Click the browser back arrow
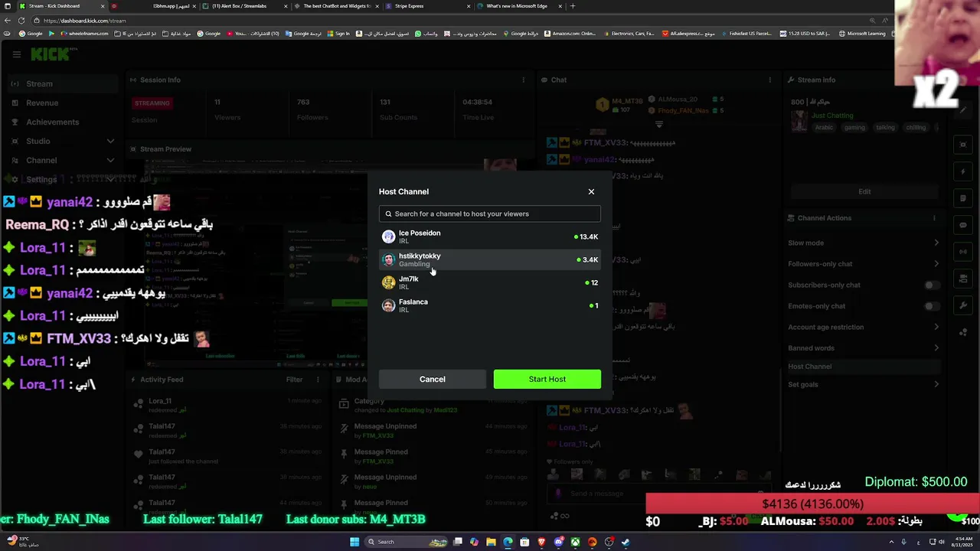Viewport: 980px width, 551px height. pyautogui.click(x=8, y=21)
